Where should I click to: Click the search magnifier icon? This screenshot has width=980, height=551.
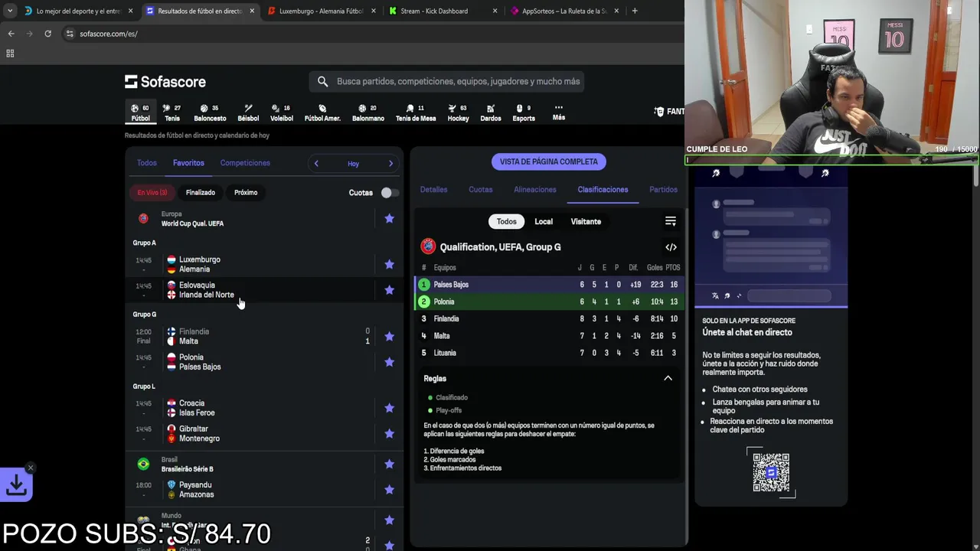coord(322,81)
